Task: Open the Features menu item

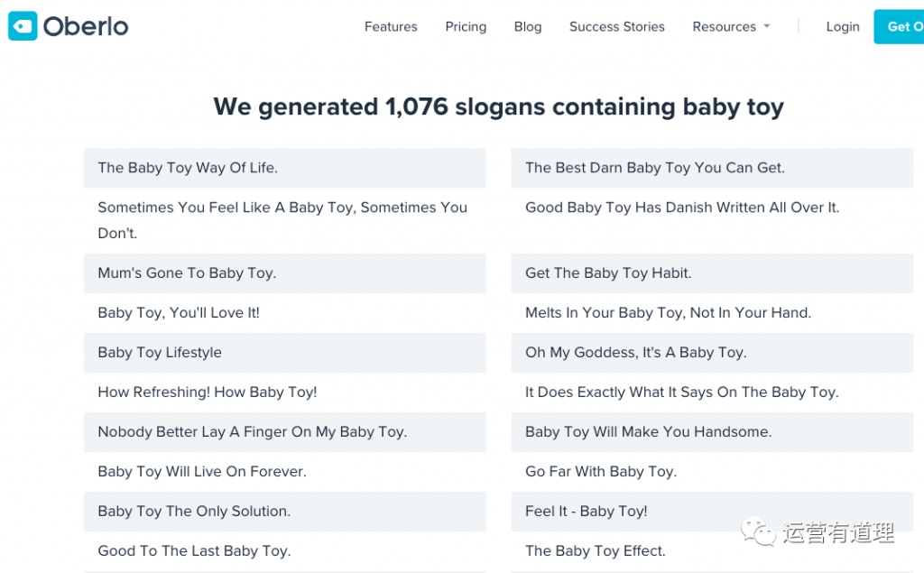Action: [391, 26]
